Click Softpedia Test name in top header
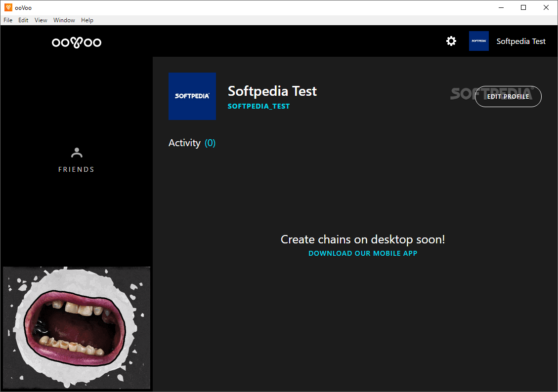The width and height of the screenshot is (558, 392). 521,41
